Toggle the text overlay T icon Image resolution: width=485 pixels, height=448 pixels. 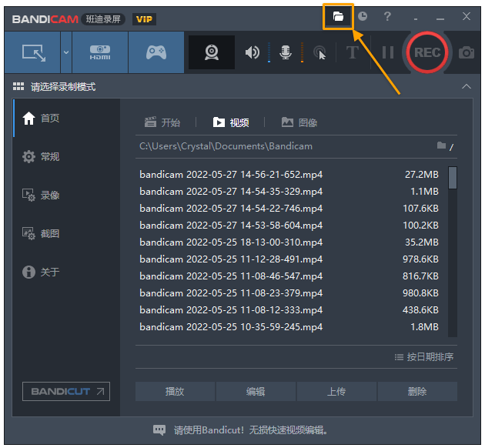pyautogui.click(x=353, y=52)
